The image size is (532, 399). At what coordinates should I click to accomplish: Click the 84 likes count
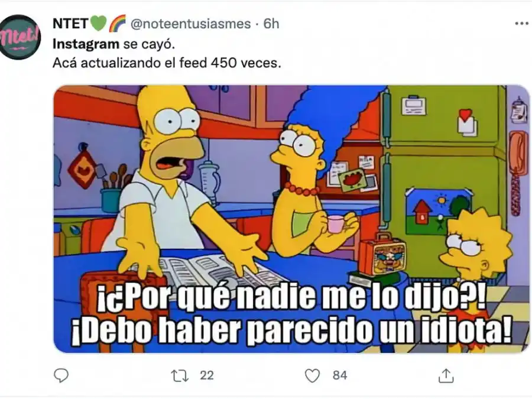click(x=340, y=375)
